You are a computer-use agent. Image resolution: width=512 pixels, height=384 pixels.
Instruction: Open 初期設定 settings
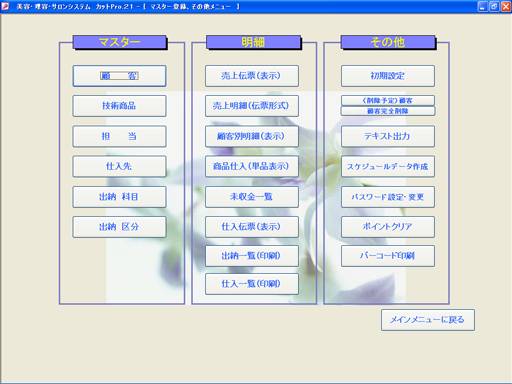tap(388, 76)
